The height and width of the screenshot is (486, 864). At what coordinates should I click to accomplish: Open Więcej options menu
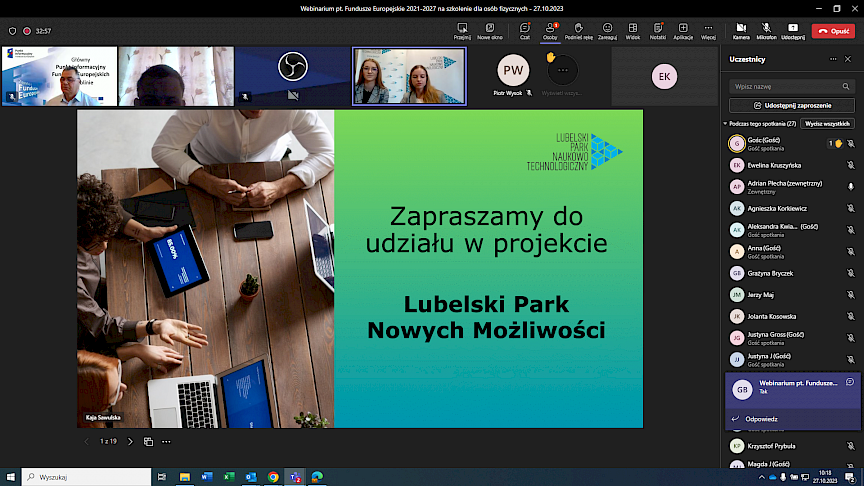pyautogui.click(x=708, y=31)
